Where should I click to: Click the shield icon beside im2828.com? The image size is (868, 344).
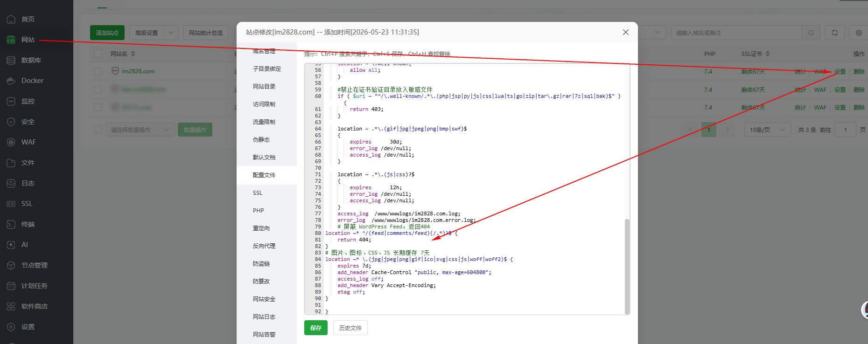point(115,71)
